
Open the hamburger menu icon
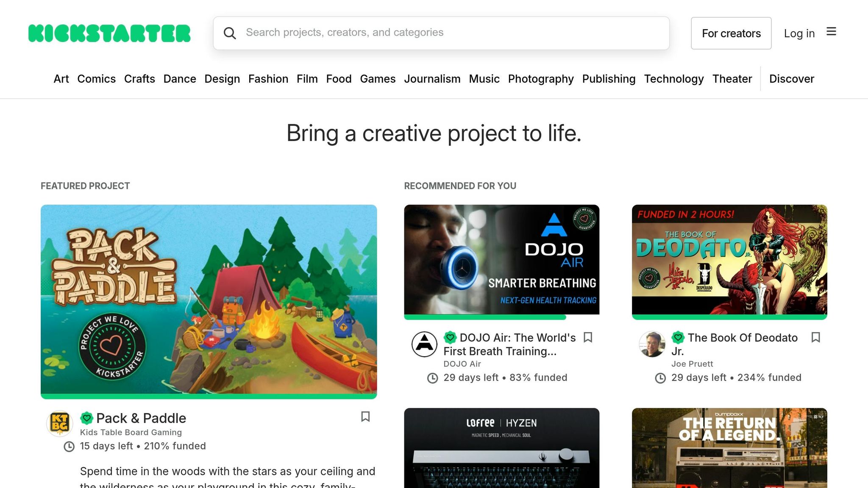tap(831, 32)
